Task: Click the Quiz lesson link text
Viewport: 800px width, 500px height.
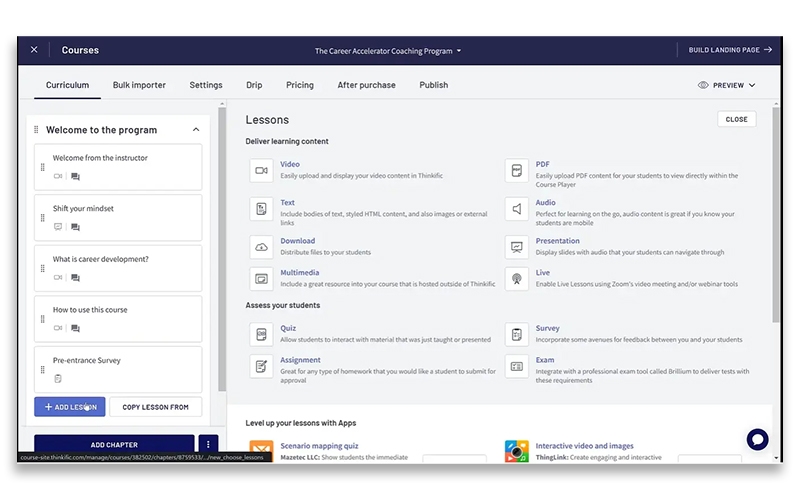Action: [288, 328]
